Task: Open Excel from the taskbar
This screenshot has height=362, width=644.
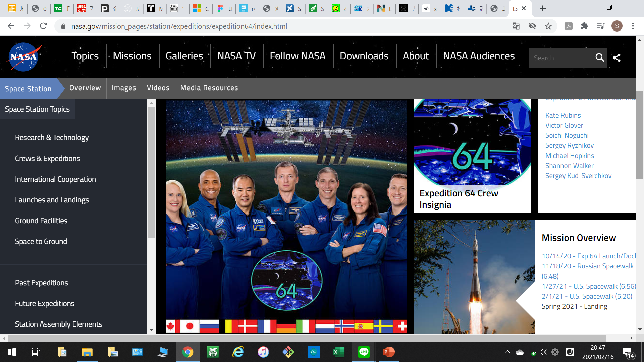Action: (338, 352)
